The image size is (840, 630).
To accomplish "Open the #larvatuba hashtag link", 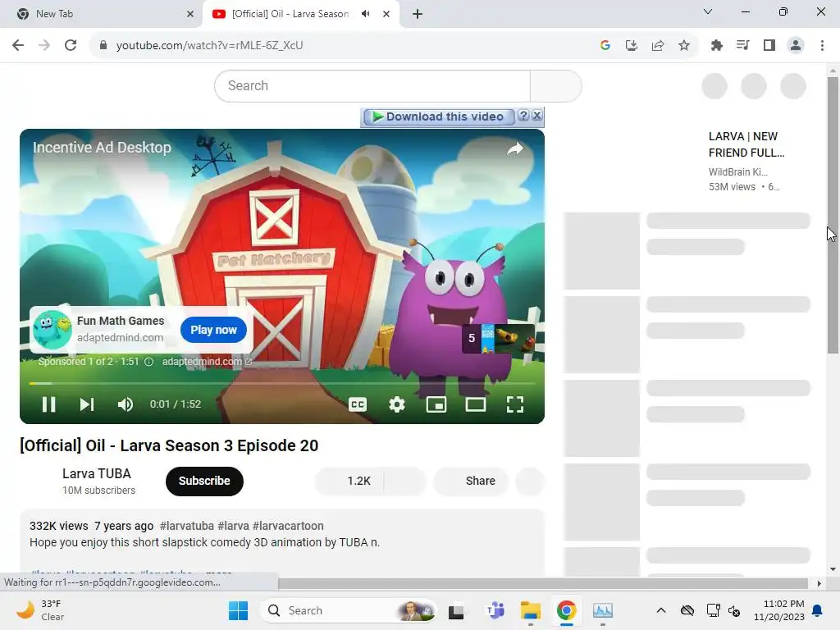I will pos(186,526).
